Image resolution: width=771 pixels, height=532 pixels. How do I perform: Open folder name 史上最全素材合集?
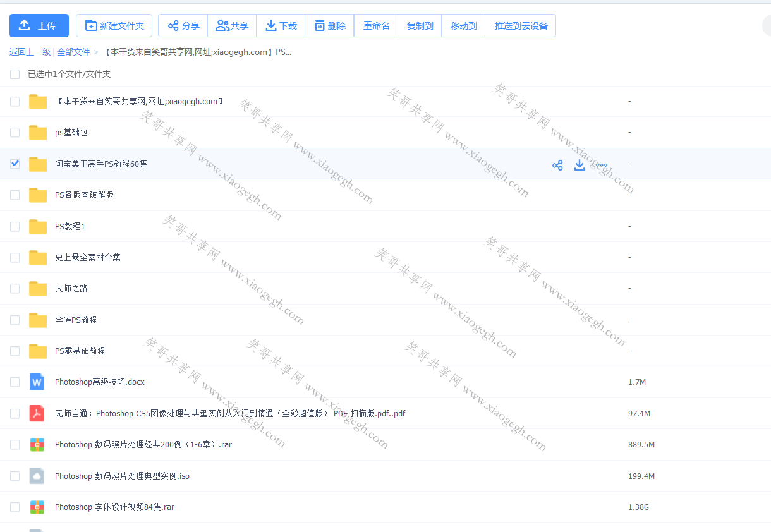point(88,257)
